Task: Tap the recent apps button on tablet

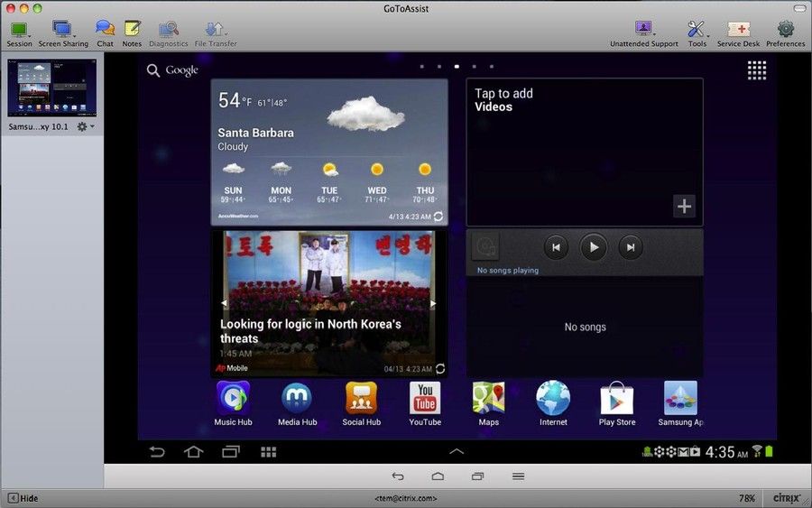Action: 231,452
